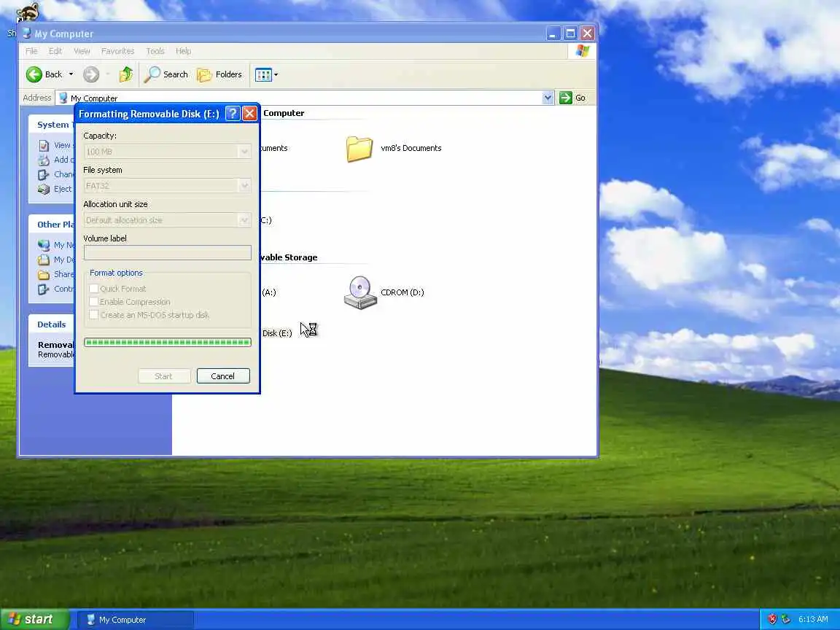This screenshot has height=630, width=840.
Task: Select the vm8's Documents folder icon
Action: click(359, 149)
